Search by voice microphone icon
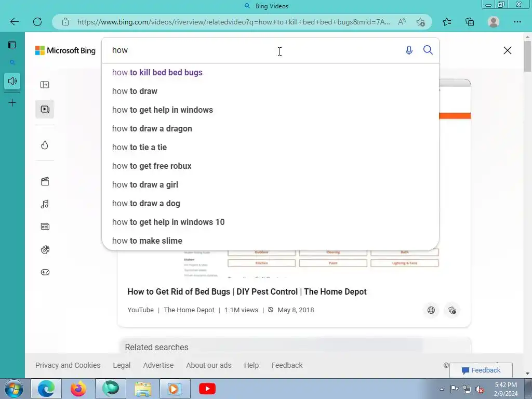The height and width of the screenshot is (399, 532). [409, 50]
